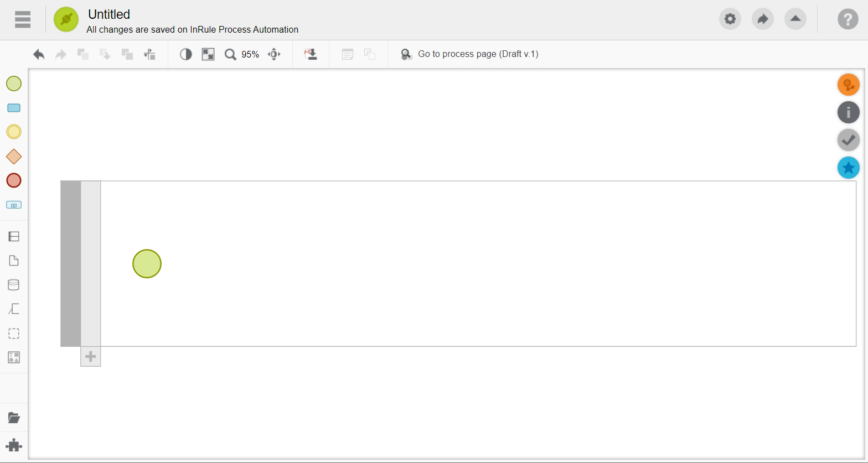Select the blue task rectangle shape
Screen dimensions: 868x463
(14, 108)
